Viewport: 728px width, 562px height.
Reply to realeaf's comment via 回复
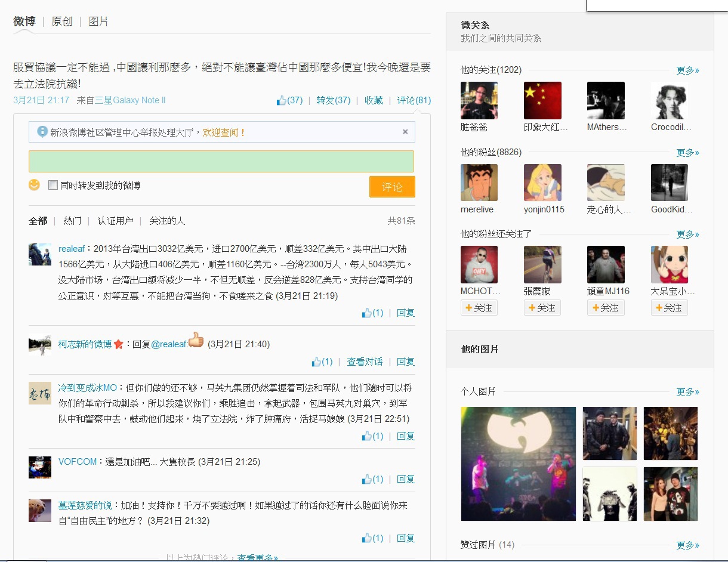(x=406, y=313)
